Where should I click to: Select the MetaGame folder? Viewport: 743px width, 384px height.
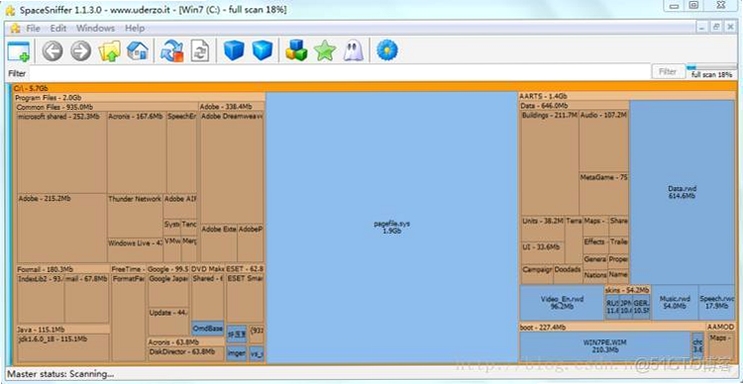click(x=604, y=194)
